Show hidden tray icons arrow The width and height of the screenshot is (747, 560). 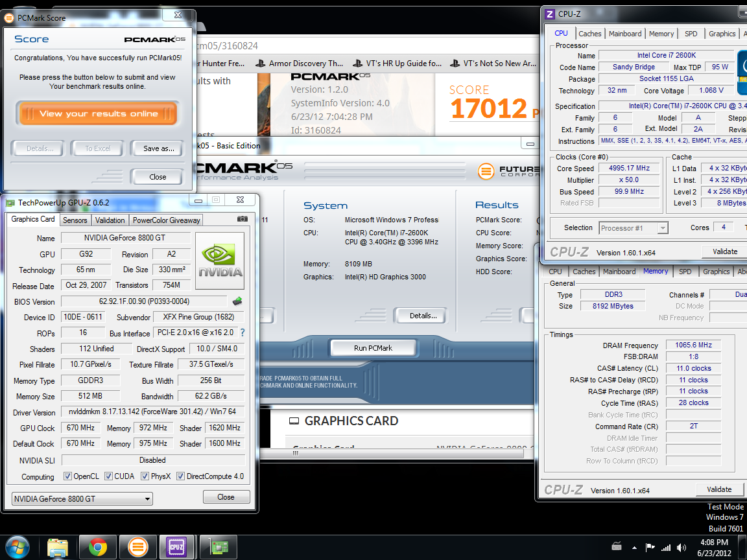(x=634, y=548)
